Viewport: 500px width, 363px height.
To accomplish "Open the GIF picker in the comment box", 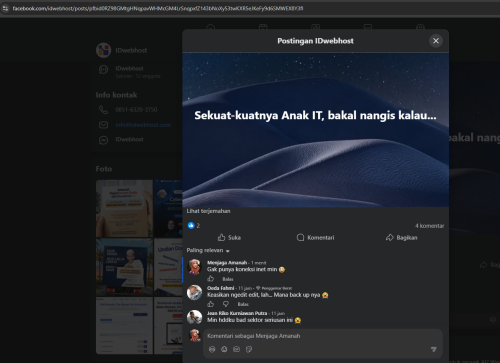I will pyautogui.click(x=236, y=349).
